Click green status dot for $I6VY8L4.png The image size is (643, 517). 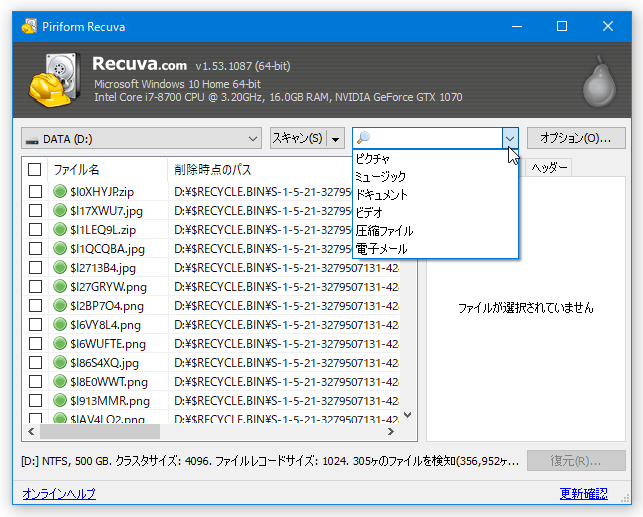point(60,325)
